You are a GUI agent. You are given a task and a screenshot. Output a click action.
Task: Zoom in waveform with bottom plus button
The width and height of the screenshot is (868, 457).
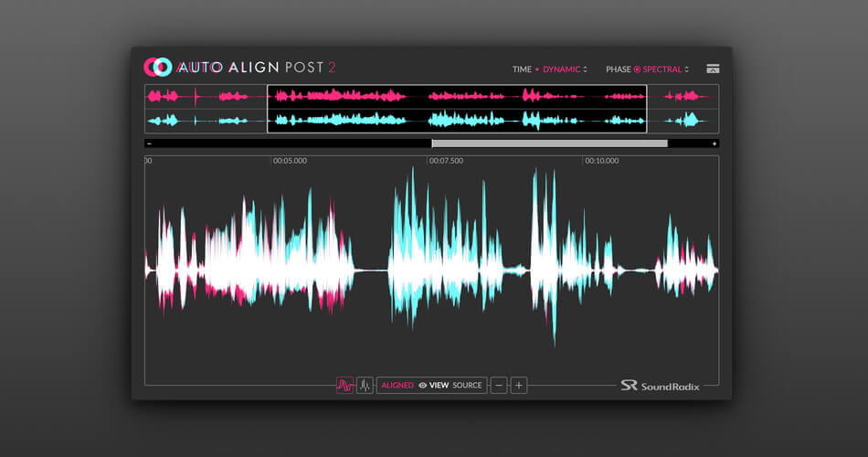pyautogui.click(x=519, y=385)
